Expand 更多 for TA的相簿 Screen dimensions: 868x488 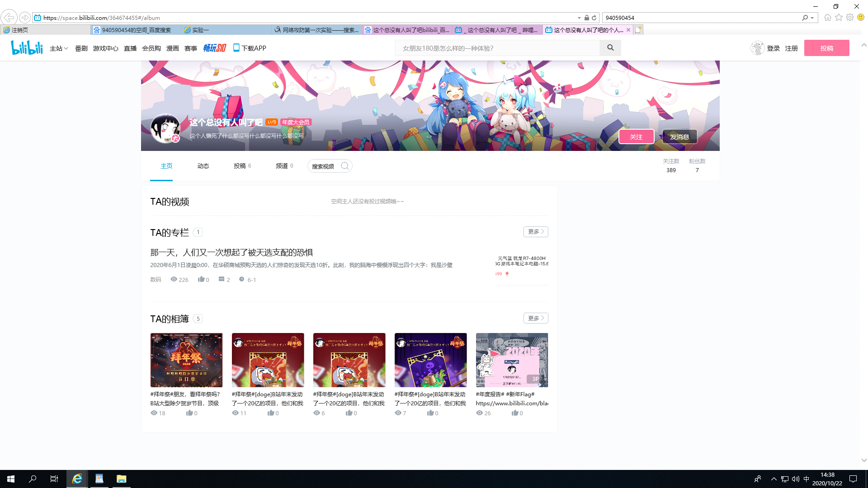[x=536, y=318]
